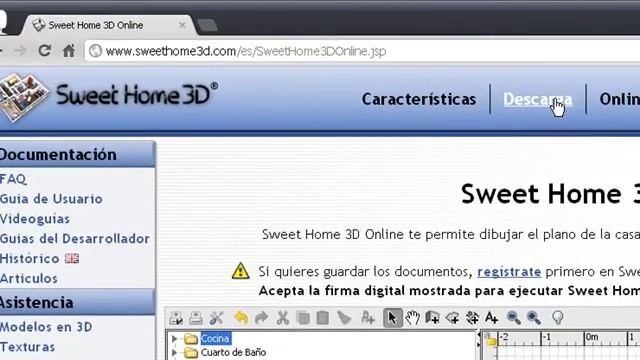Click the Asistencia section header

click(x=77, y=302)
